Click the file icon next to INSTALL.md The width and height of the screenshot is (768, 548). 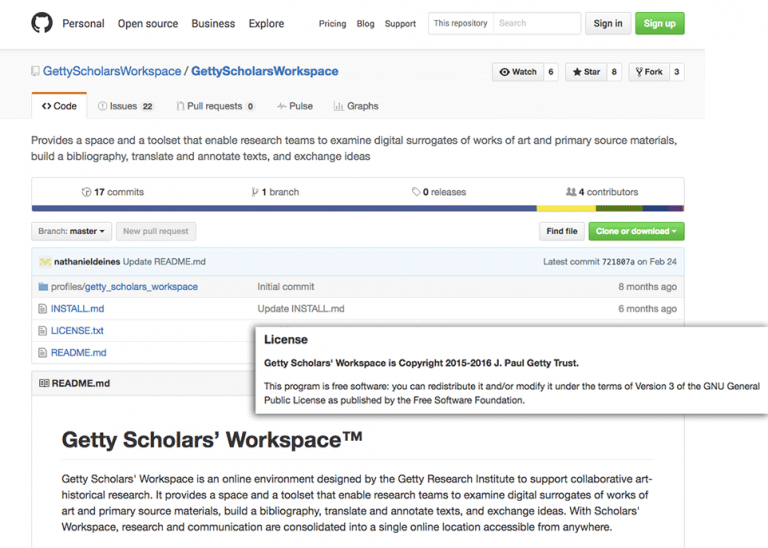click(x=43, y=309)
